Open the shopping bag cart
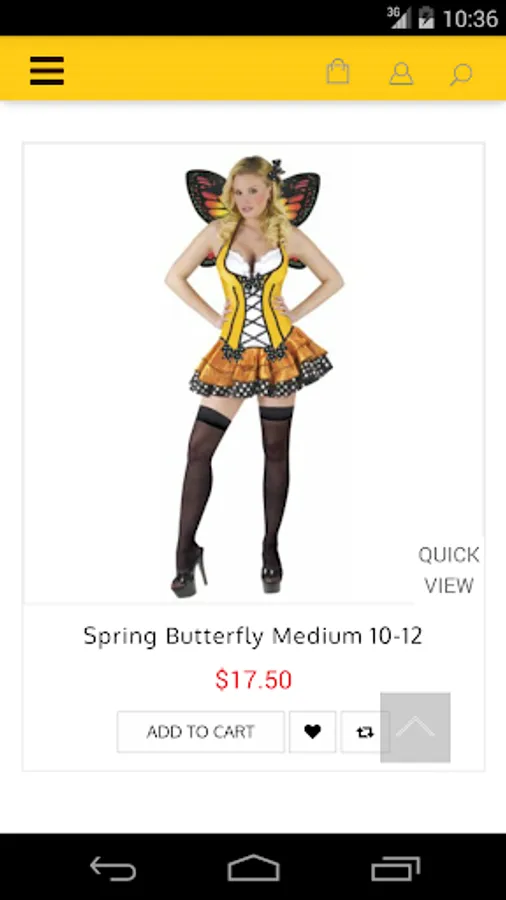Viewport: 506px width, 900px height. (337, 72)
